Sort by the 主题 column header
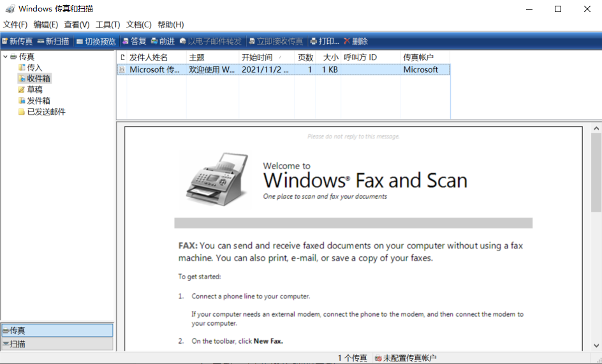The width and height of the screenshot is (602, 364). [213, 57]
